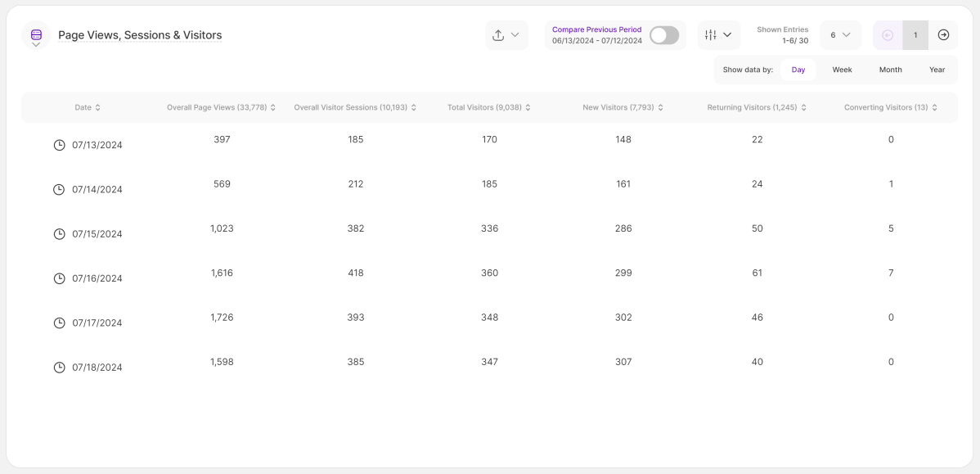The height and width of the screenshot is (474, 980).
Task: Click the previous page arrow
Action: pos(888,35)
